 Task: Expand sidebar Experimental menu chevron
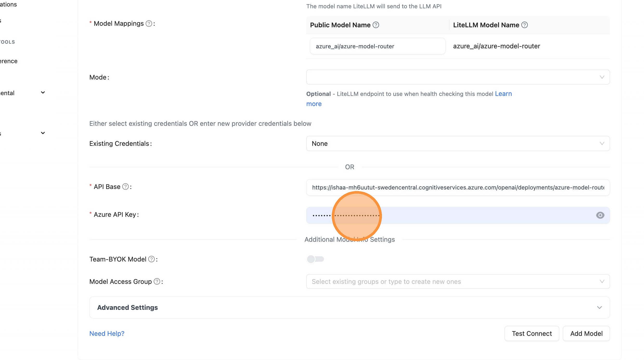pos(43,93)
